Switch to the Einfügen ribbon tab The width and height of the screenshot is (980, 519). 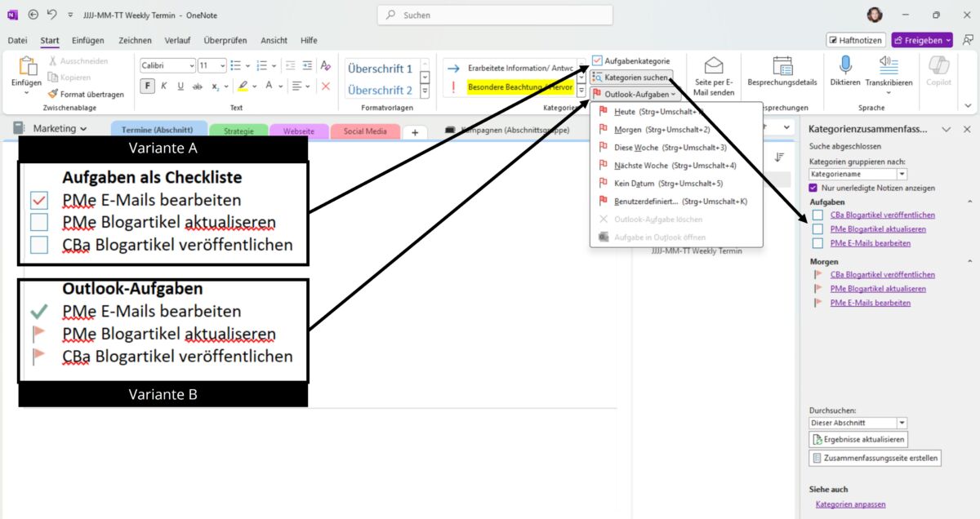pos(87,40)
